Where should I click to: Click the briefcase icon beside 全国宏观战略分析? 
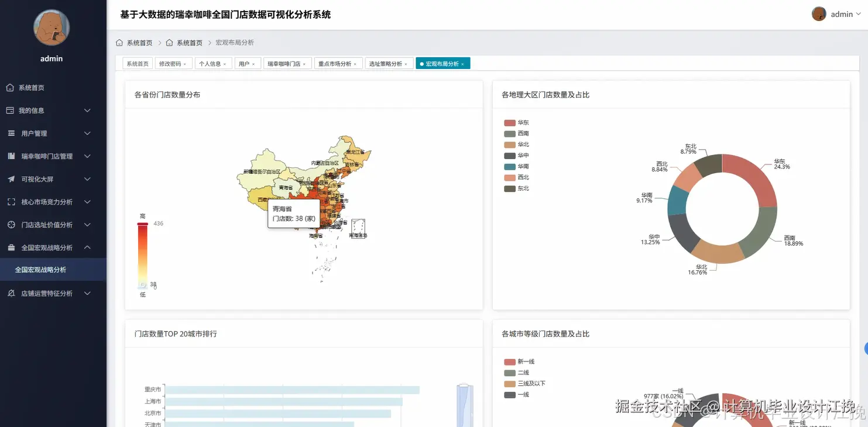(11, 247)
